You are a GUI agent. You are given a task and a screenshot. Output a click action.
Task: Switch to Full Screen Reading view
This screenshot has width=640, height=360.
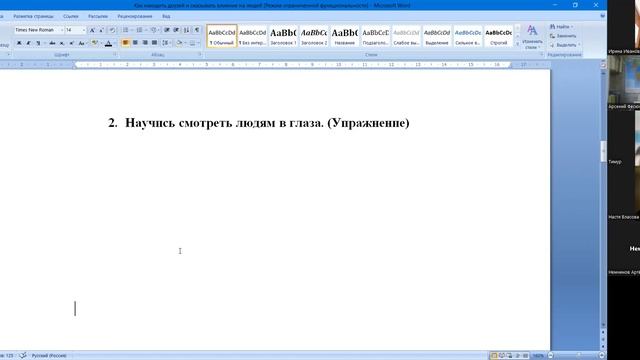coord(502,356)
